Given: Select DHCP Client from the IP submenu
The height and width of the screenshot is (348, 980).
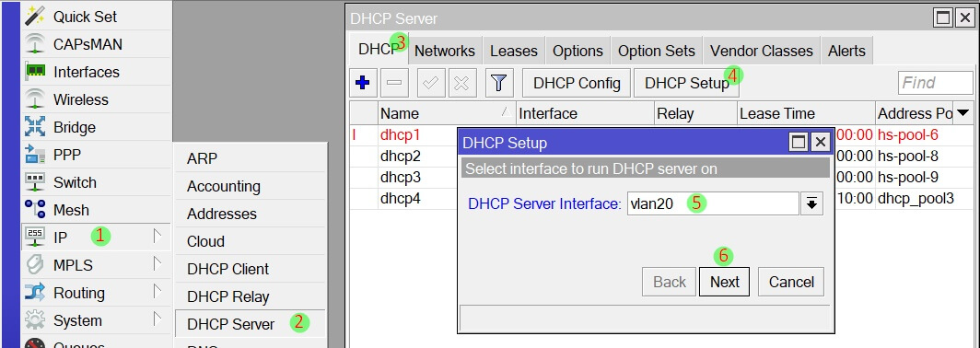Looking at the screenshot, I should click(x=250, y=269).
